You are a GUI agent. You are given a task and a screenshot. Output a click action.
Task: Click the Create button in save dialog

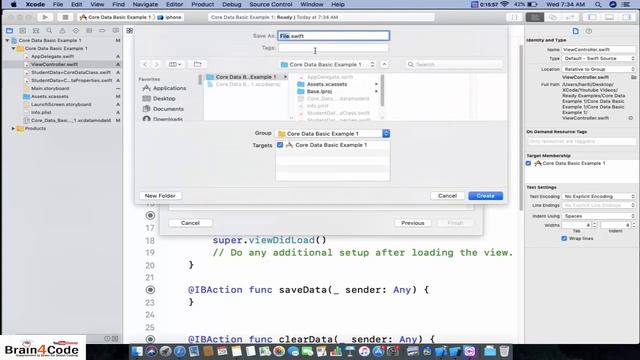click(x=485, y=196)
